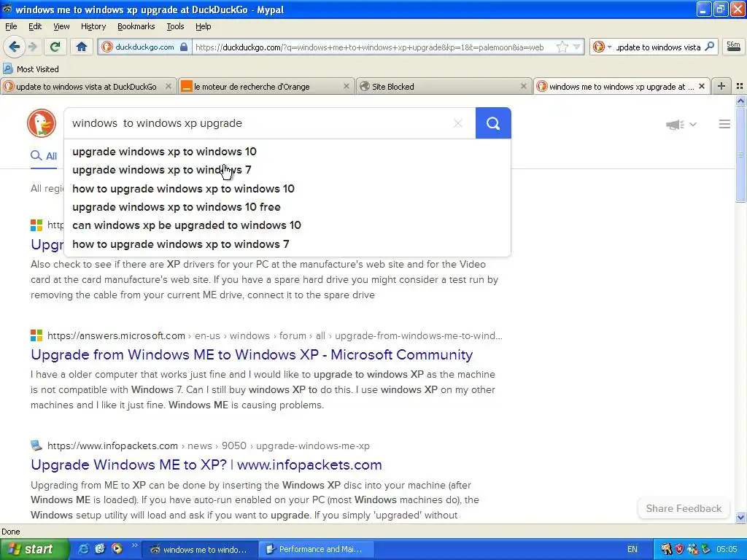Viewport: 747px width, 560px height.
Task: Click the www.infopackets.com result URL
Action: click(x=208, y=446)
